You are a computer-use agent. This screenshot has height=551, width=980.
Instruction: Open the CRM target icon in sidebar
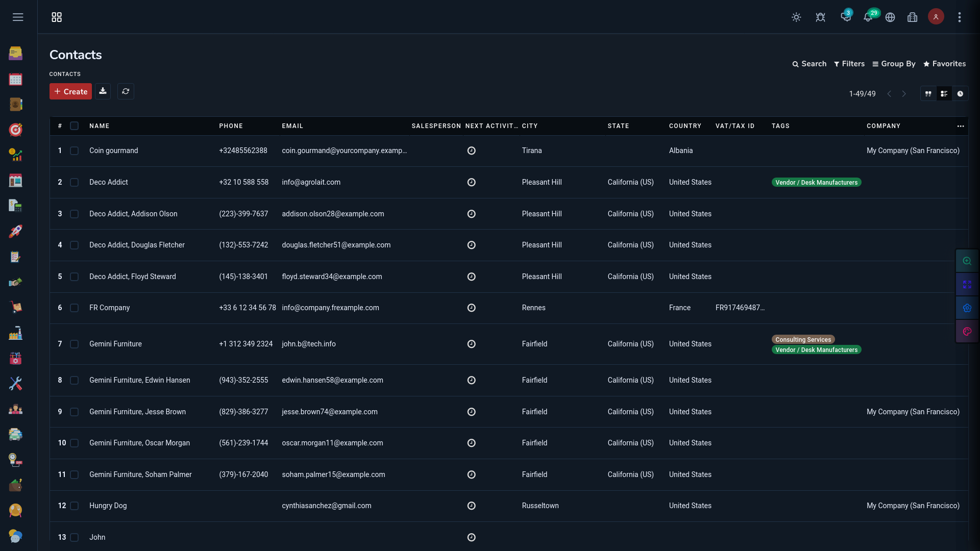click(15, 130)
